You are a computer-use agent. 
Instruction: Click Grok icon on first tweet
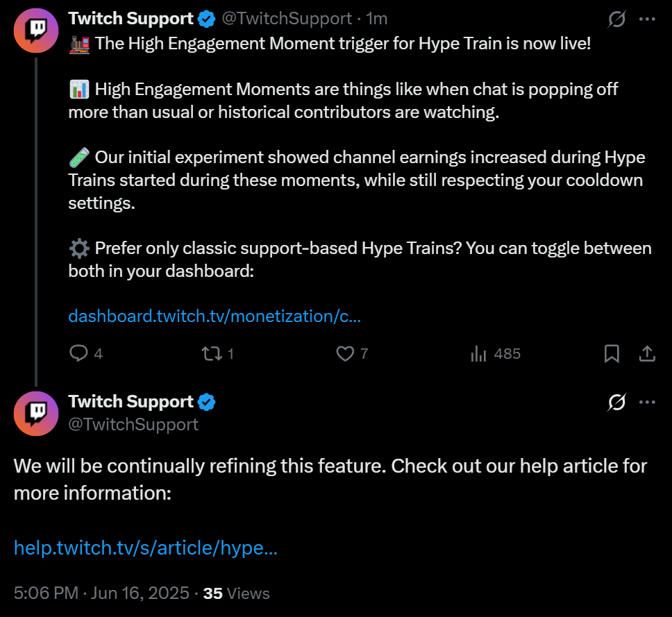(616, 19)
